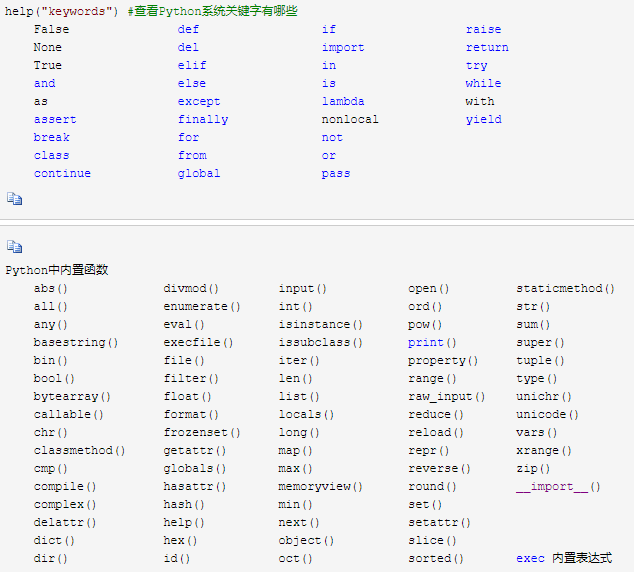Click the 'False' keyword

51,29
